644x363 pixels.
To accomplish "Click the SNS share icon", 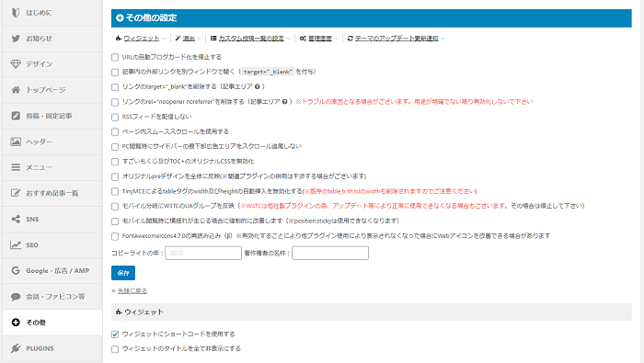I will 16,219.
